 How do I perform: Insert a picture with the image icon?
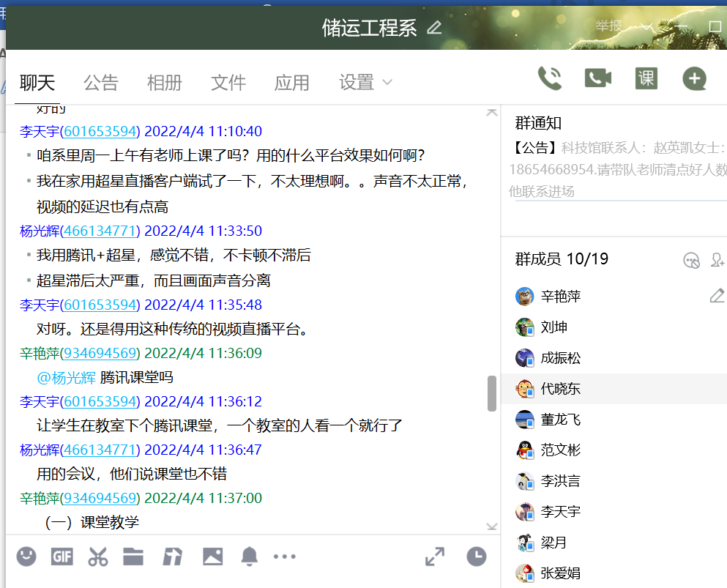212,557
